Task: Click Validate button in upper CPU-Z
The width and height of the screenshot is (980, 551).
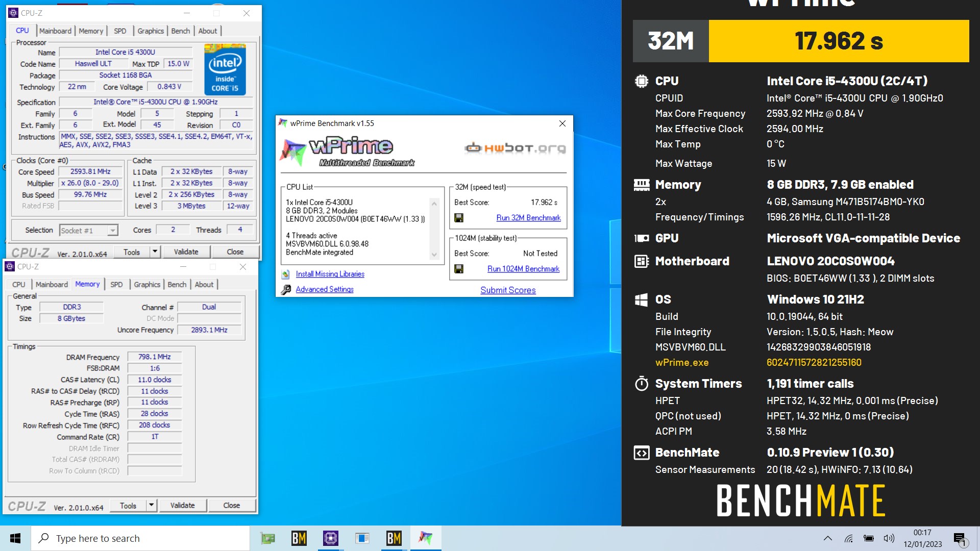Action: (x=186, y=252)
